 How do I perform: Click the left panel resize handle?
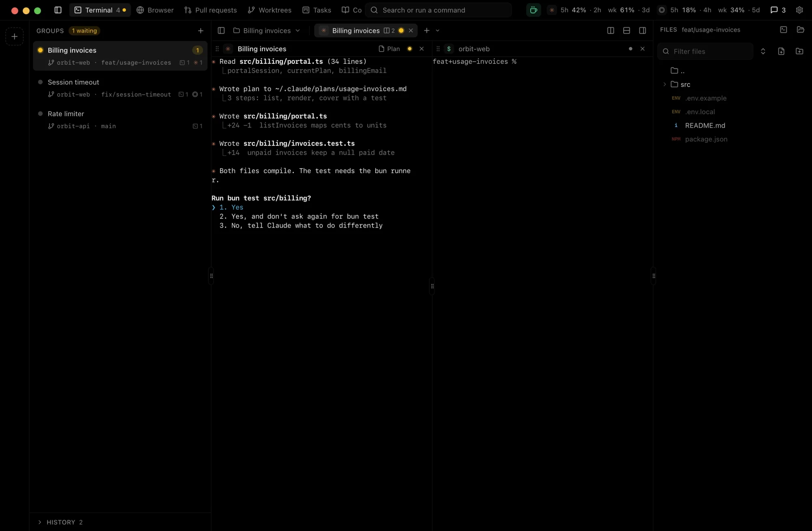pyautogui.click(x=211, y=276)
